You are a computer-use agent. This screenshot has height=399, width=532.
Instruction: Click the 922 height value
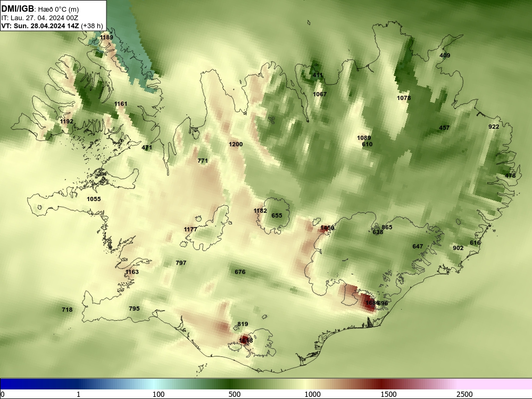click(494, 127)
